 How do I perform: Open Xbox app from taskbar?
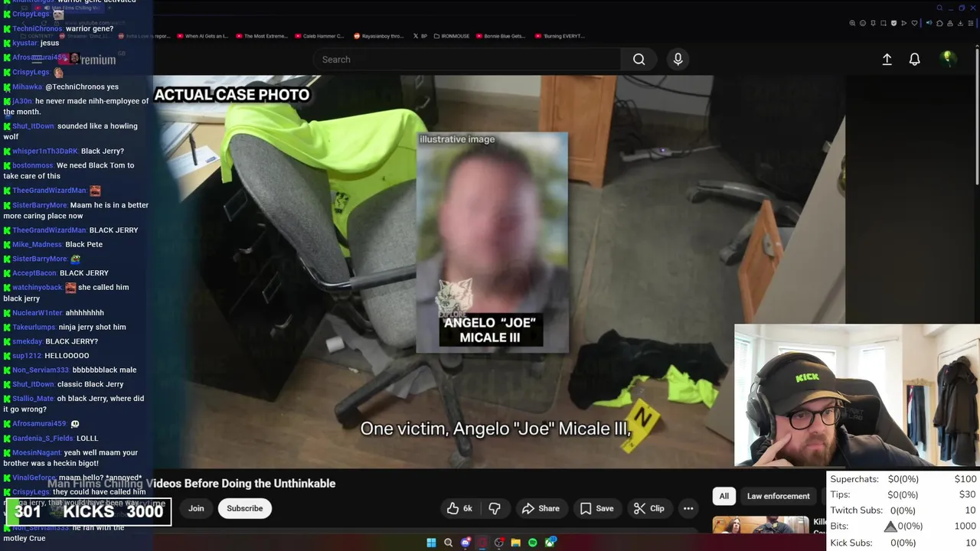pyautogui.click(x=550, y=543)
